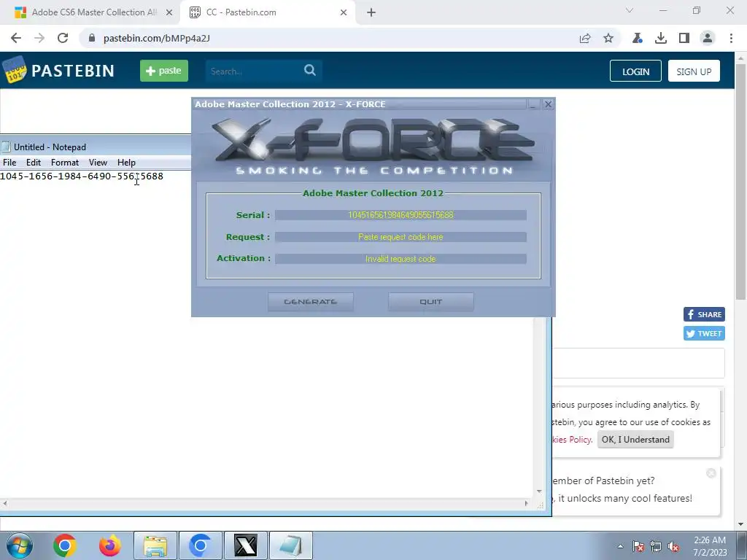Bookmark this page with the star icon

click(x=608, y=38)
